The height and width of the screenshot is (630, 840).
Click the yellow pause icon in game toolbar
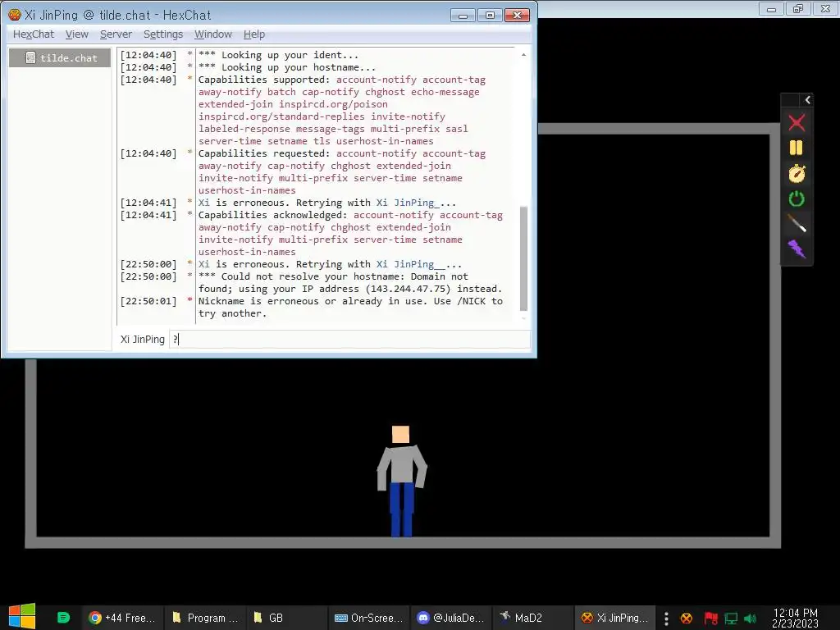[797, 148]
